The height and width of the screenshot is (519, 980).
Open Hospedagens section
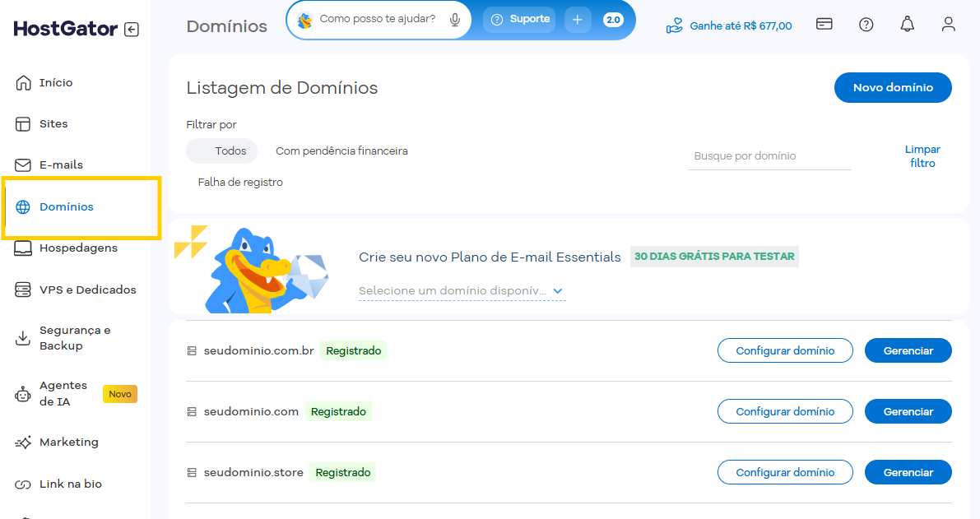[x=78, y=248]
